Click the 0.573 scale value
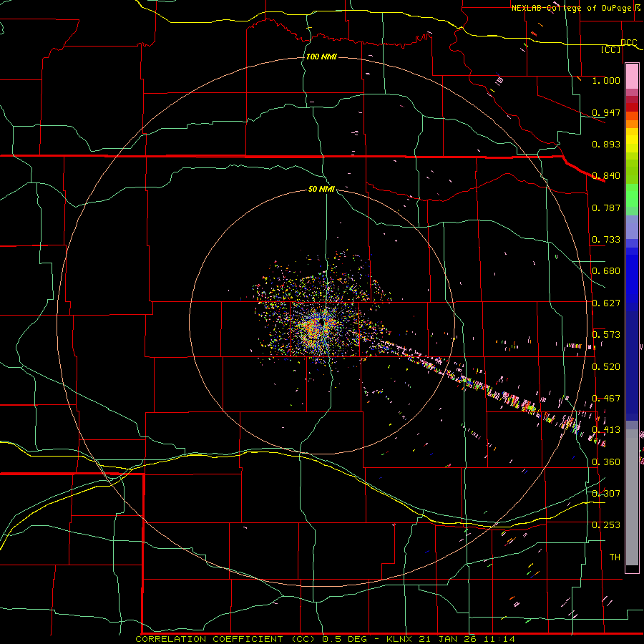644x644 pixels. (606, 335)
